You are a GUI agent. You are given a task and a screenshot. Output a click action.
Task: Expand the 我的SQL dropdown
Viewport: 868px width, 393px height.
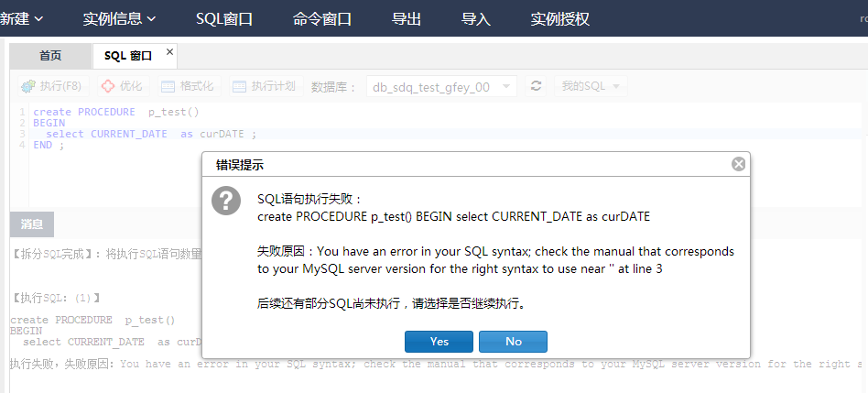(x=592, y=86)
